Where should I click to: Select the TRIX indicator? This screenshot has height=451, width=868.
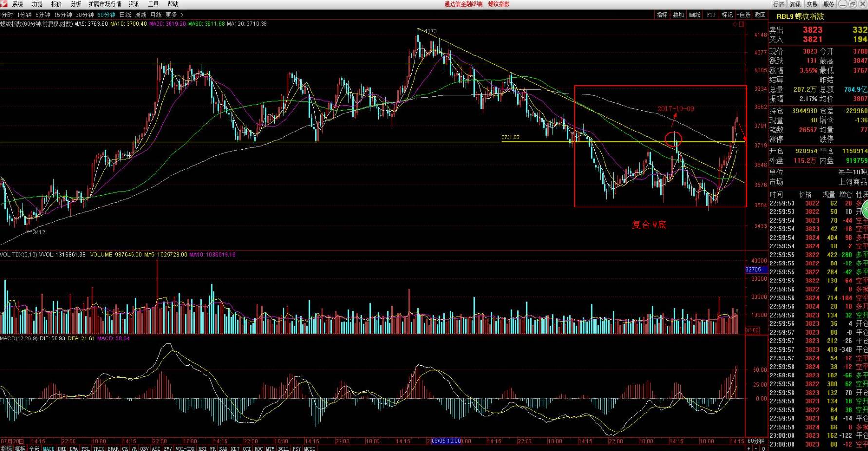(98, 448)
